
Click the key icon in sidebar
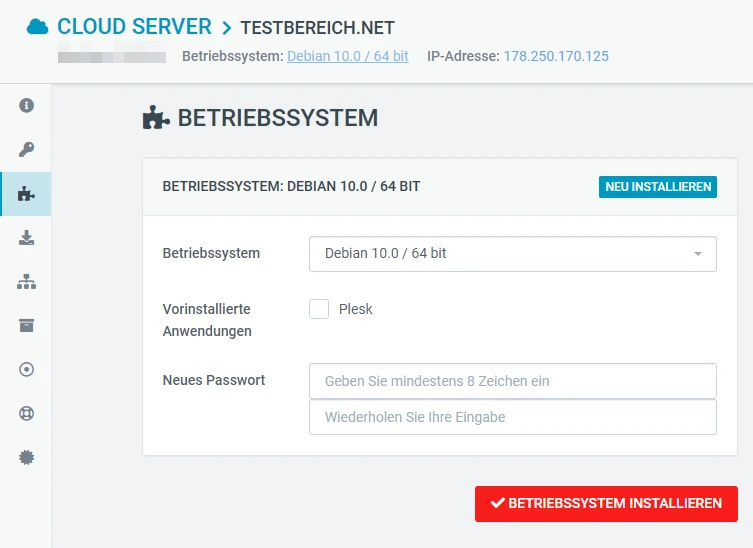point(27,150)
